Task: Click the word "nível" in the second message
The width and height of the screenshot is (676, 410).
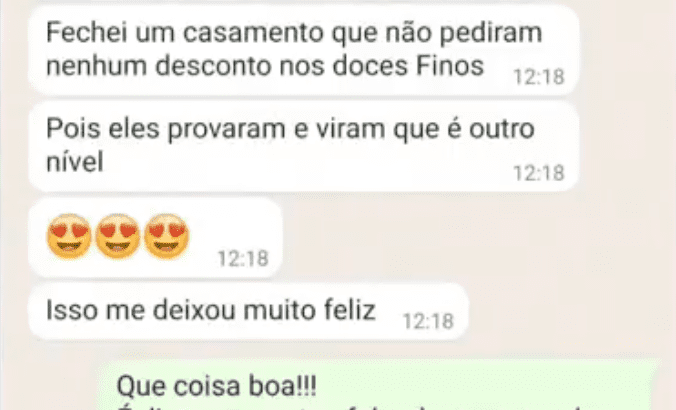Action: tap(75, 162)
